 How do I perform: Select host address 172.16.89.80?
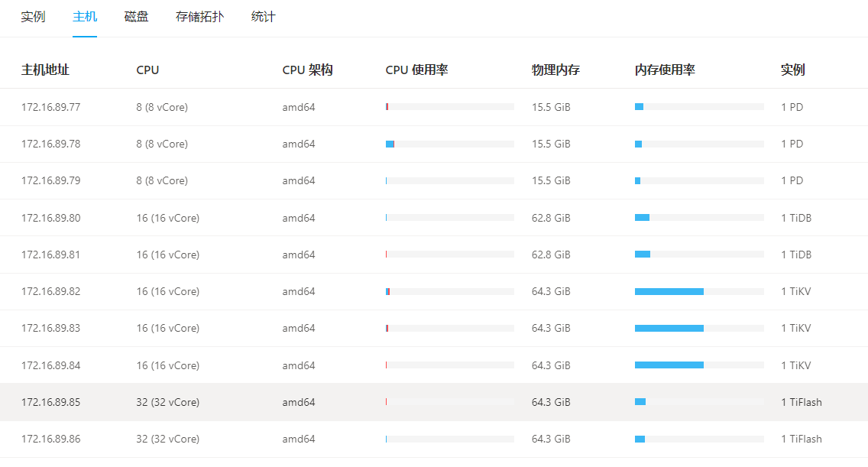pyautogui.click(x=51, y=218)
